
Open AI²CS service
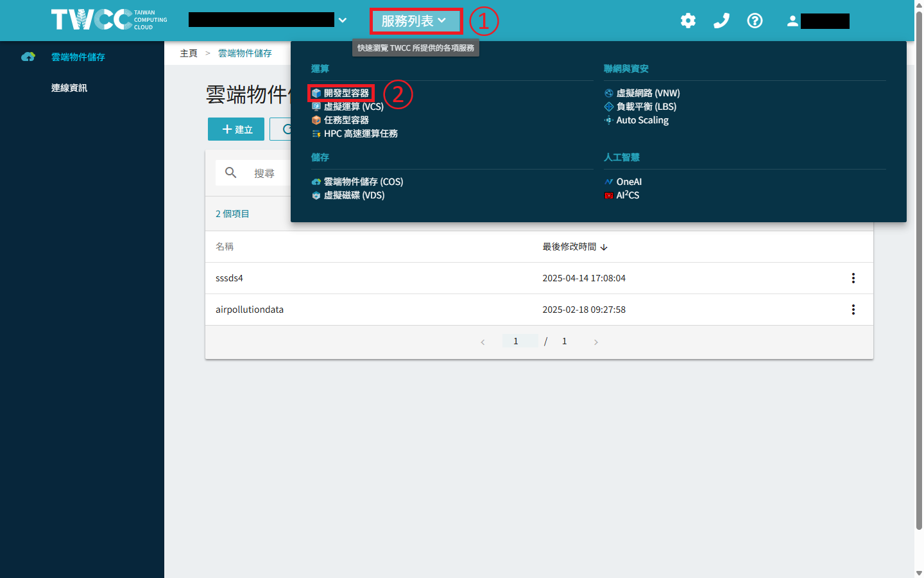click(x=628, y=195)
